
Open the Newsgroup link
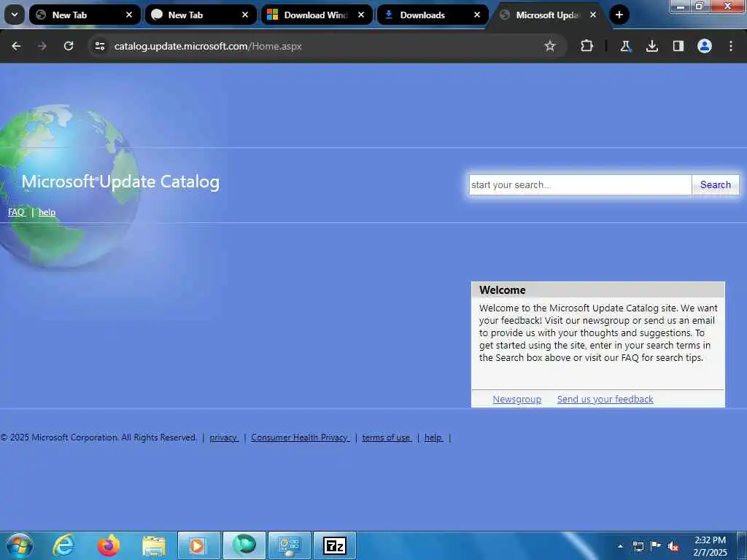click(517, 399)
